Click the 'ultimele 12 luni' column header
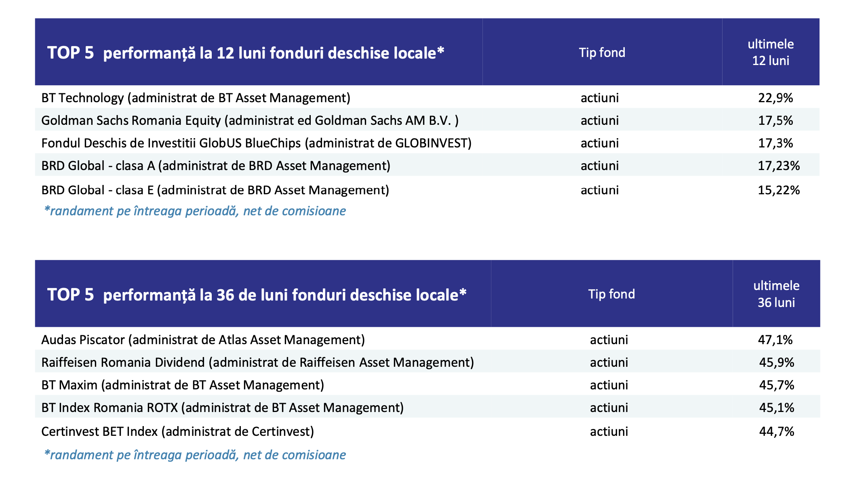868x496 pixels. [771, 52]
